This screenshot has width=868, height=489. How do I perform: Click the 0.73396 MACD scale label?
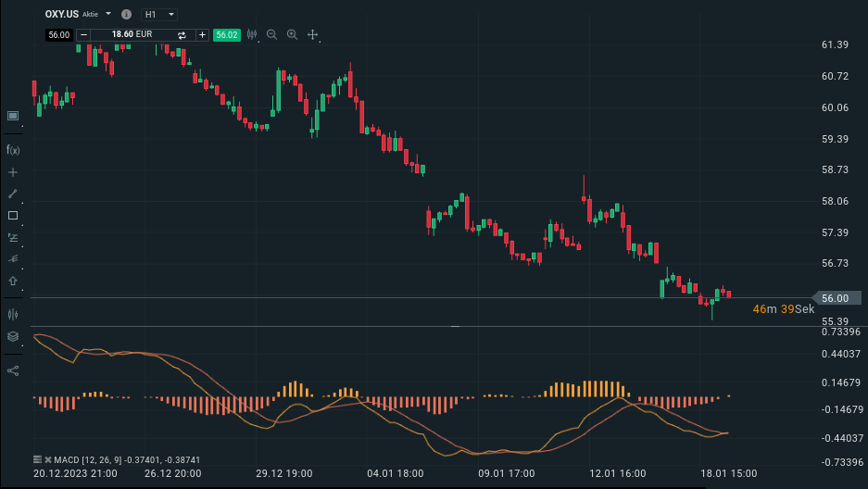(x=841, y=332)
